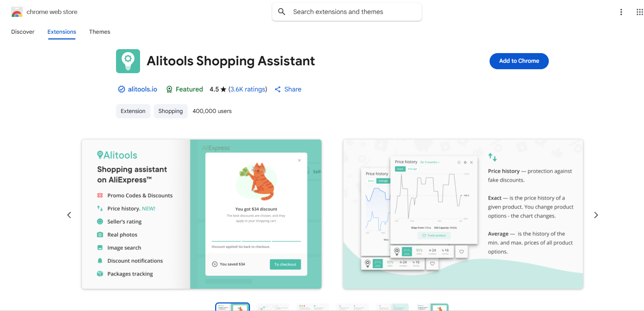The image size is (644, 311).
Task: Click the Featured badge icon
Action: click(x=169, y=89)
